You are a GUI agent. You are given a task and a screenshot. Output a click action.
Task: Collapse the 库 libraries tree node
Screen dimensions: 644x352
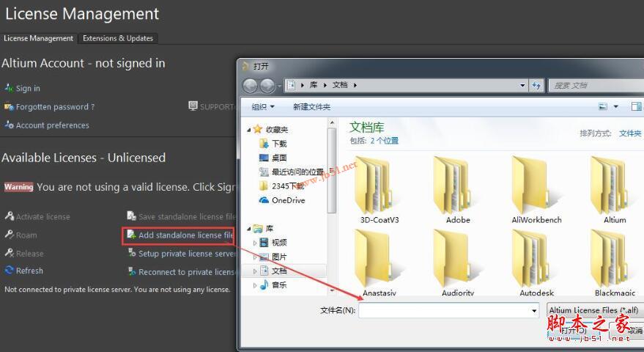(x=249, y=229)
